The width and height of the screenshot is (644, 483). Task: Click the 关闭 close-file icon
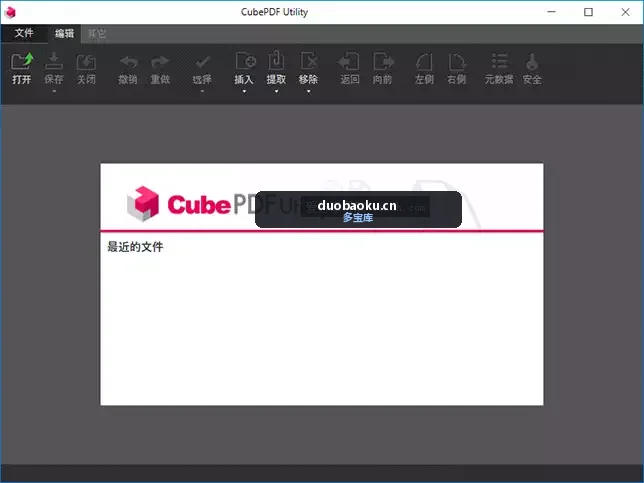[86, 62]
